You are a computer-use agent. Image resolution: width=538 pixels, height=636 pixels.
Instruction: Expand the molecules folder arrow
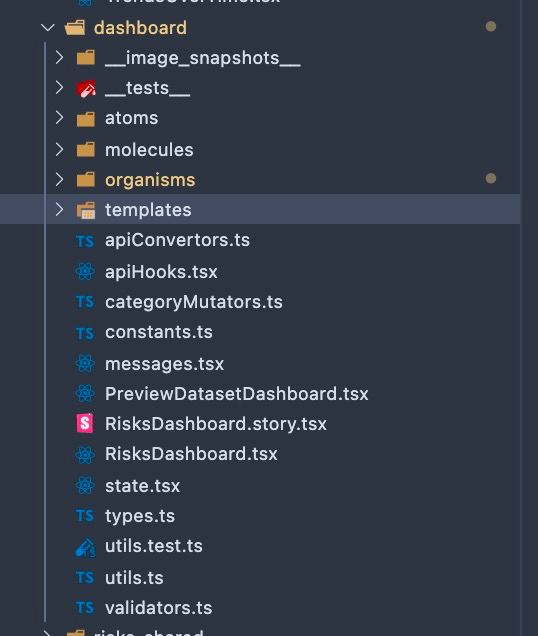pyautogui.click(x=59, y=149)
